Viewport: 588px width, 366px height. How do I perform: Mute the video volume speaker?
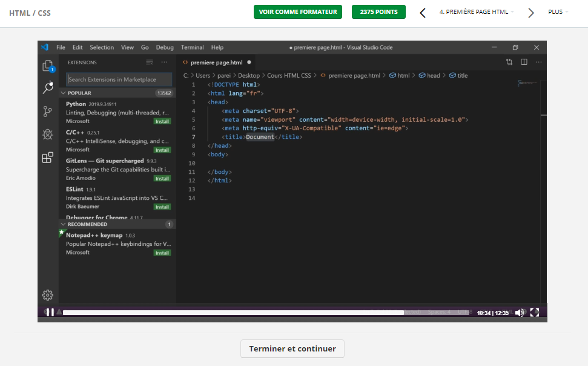click(x=520, y=313)
